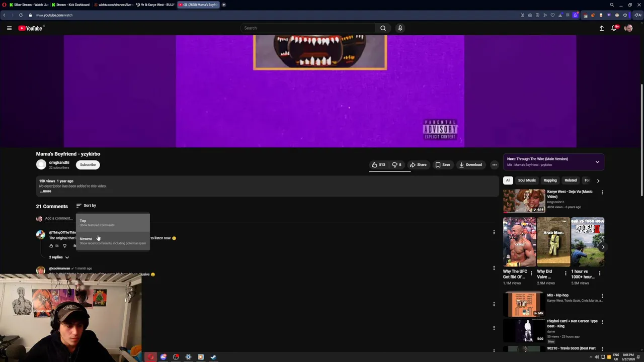Go back in browser history
This screenshot has height=362, width=644.
(x=4, y=15)
